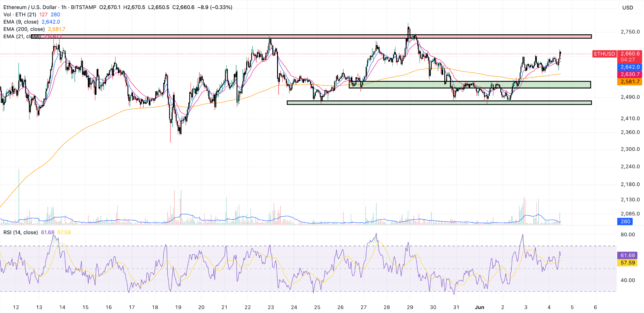Click the O2,670.1 open value in header
This screenshot has width=644, height=313.
click(x=110, y=7)
